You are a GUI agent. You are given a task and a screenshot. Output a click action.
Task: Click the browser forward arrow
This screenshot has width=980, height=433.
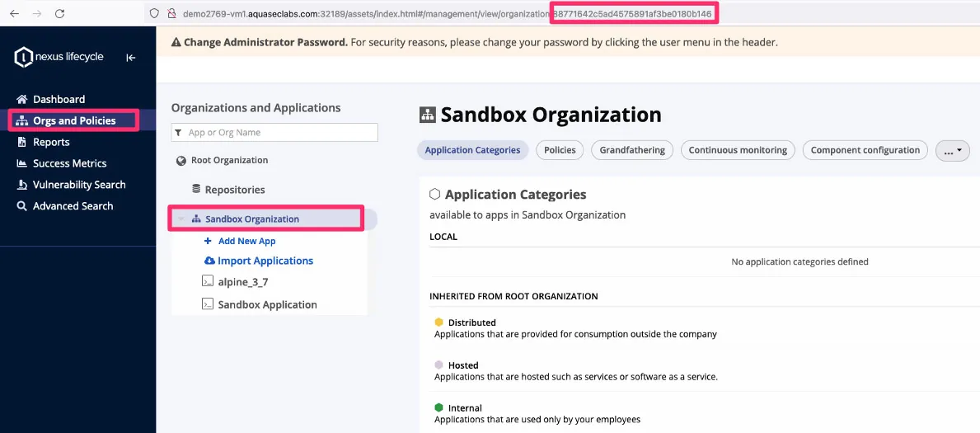37,13
